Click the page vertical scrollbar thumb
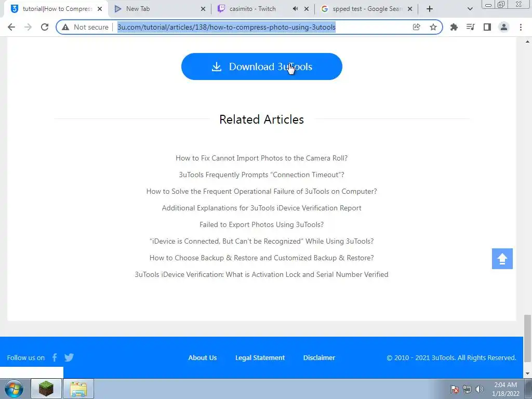 [527, 338]
